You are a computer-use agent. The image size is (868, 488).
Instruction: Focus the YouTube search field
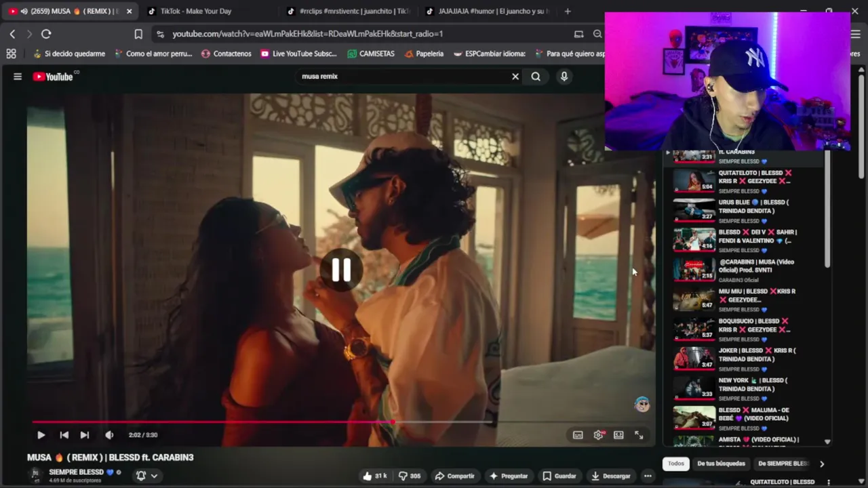tap(403, 77)
